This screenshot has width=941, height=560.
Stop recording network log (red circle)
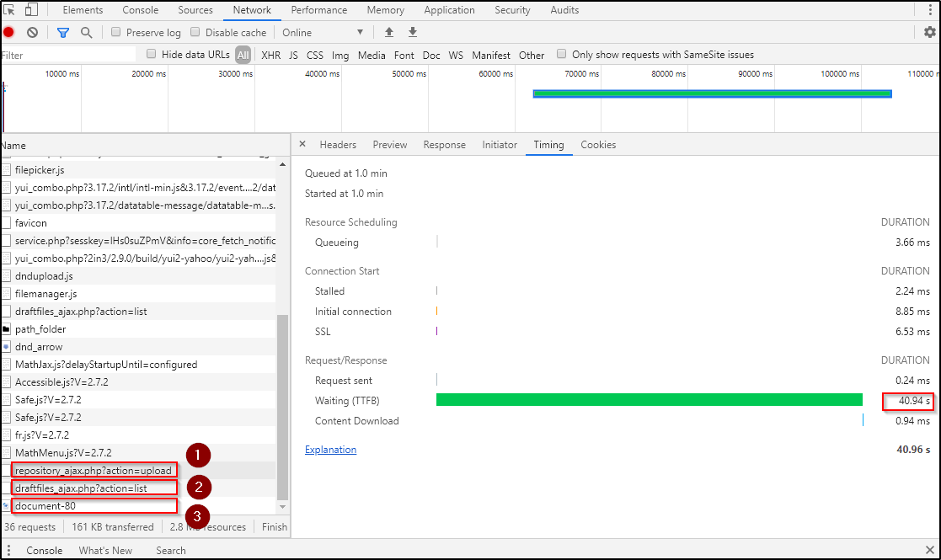(x=9, y=33)
